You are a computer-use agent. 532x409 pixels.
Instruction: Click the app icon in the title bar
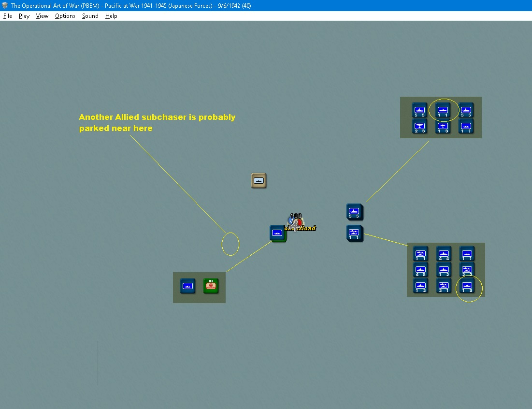(x=5, y=5)
